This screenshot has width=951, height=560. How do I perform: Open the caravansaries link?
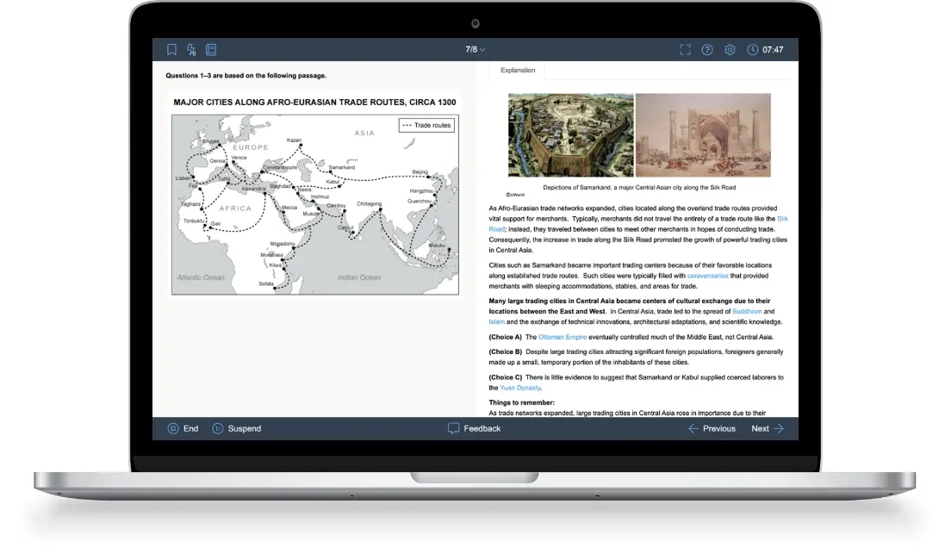tap(707, 276)
